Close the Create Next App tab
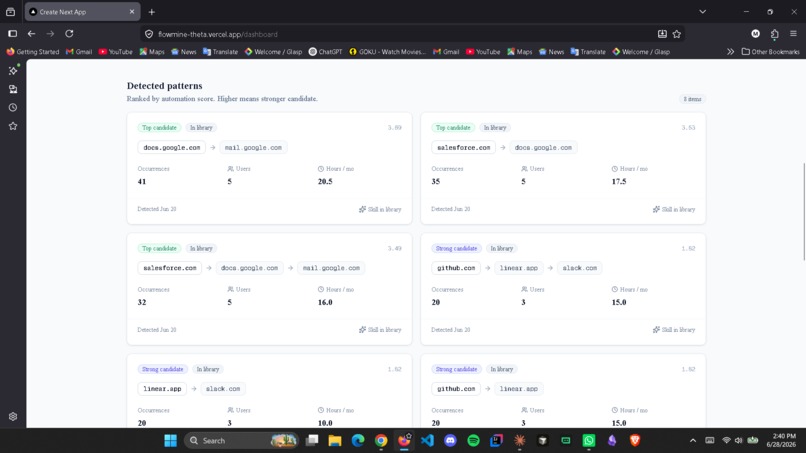806x453 pixels. (132, 12)
